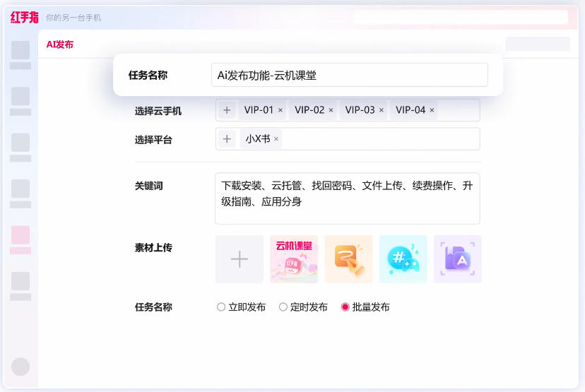Select the orange pen material thumbnail

pyautogui.click(x=348, y=259)
